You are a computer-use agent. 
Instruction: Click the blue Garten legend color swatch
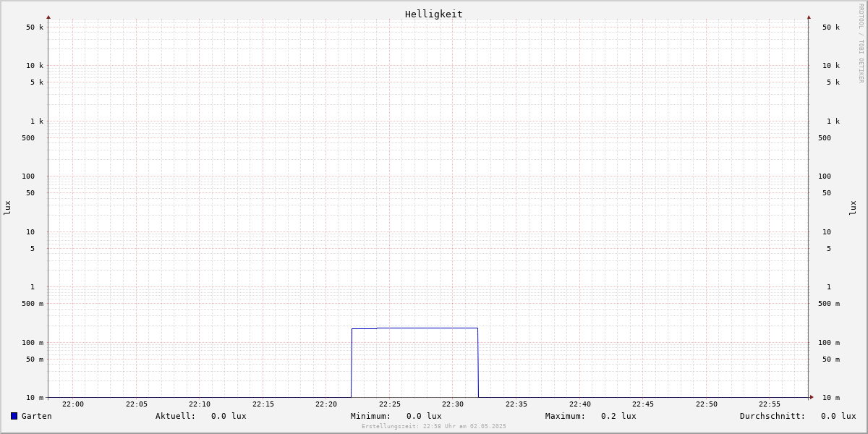pos(14,416)
